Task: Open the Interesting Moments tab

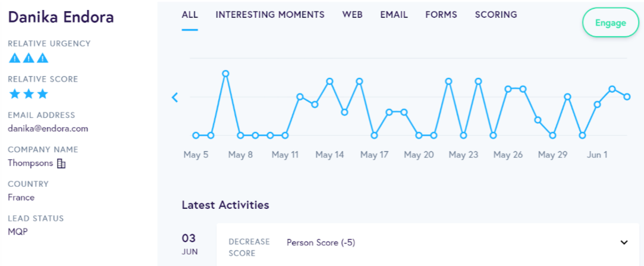Action: [x=270, y=15]
